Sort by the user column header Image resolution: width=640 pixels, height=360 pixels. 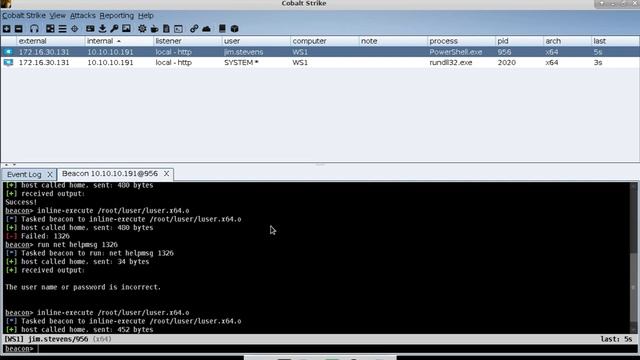tap(256, 41)
